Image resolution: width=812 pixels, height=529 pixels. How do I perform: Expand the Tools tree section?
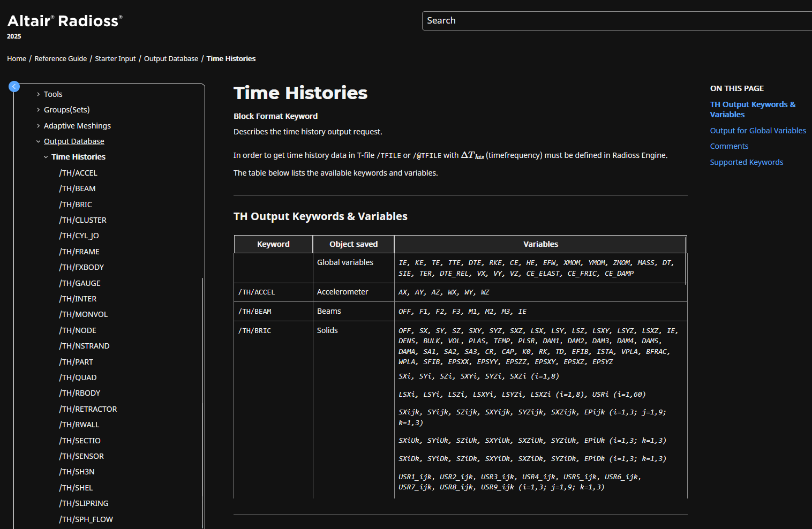(38, 94)
